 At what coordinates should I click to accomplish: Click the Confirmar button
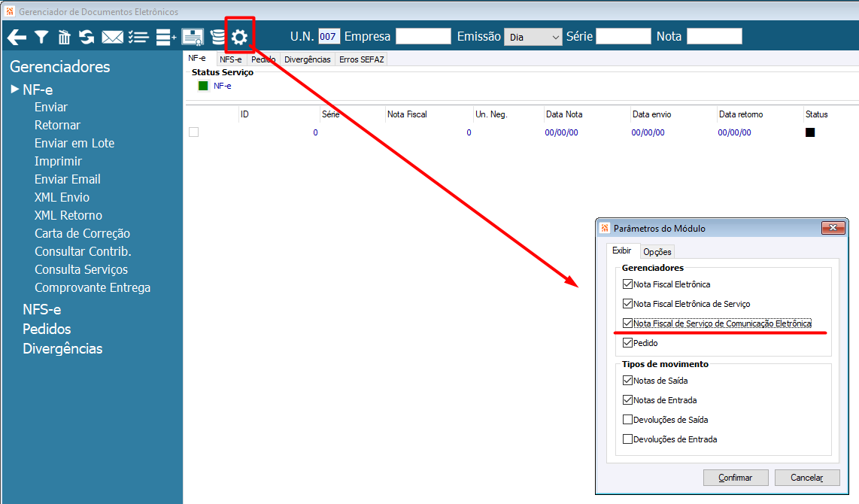735,478
